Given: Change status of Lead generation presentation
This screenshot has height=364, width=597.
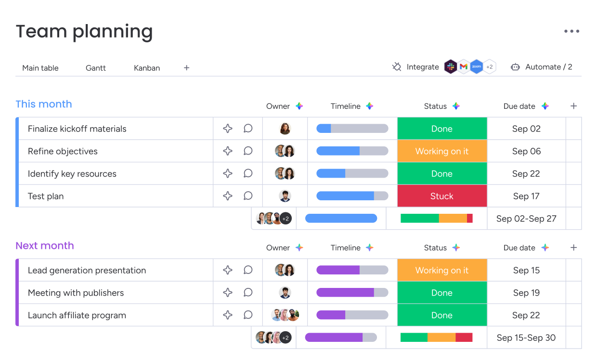Looking at the screenshot, I should pyautogui.click(x=442, y=270).
